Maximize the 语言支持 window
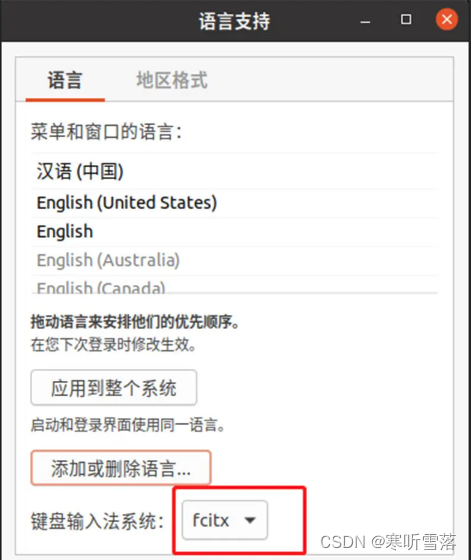This screenshot has width=472, height=560. click(406, 19)
